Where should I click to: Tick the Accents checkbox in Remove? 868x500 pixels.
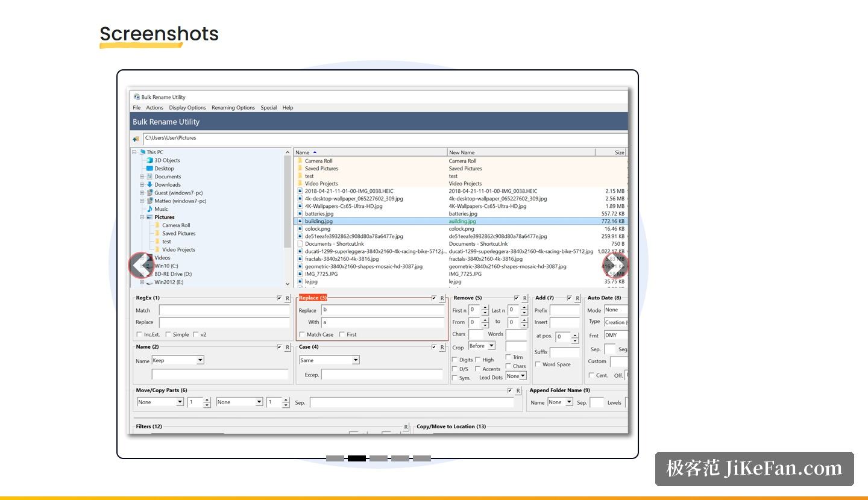click(477, 369)
